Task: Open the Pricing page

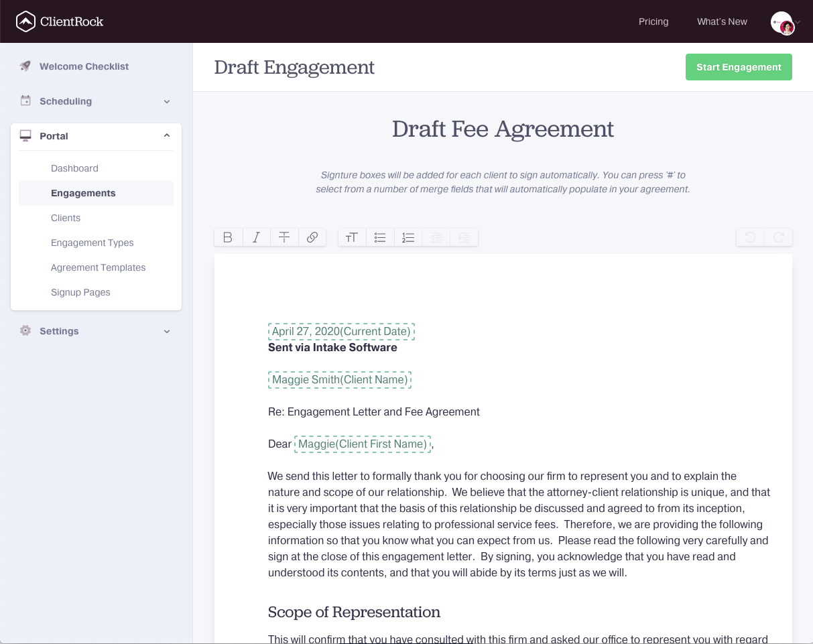Action: pyautogui.click(x=653, y=21)
